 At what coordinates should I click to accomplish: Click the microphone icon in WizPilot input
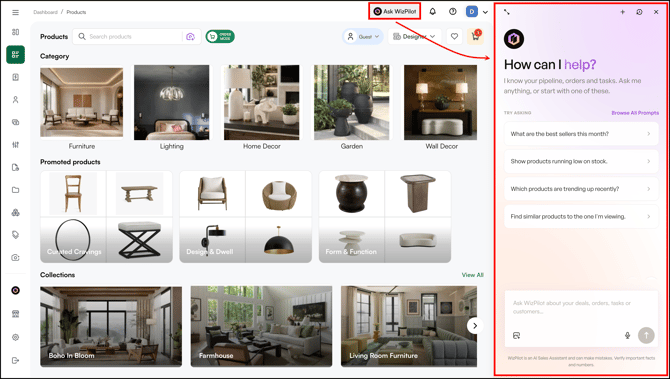pyautogui.click(x=627, y=335)
